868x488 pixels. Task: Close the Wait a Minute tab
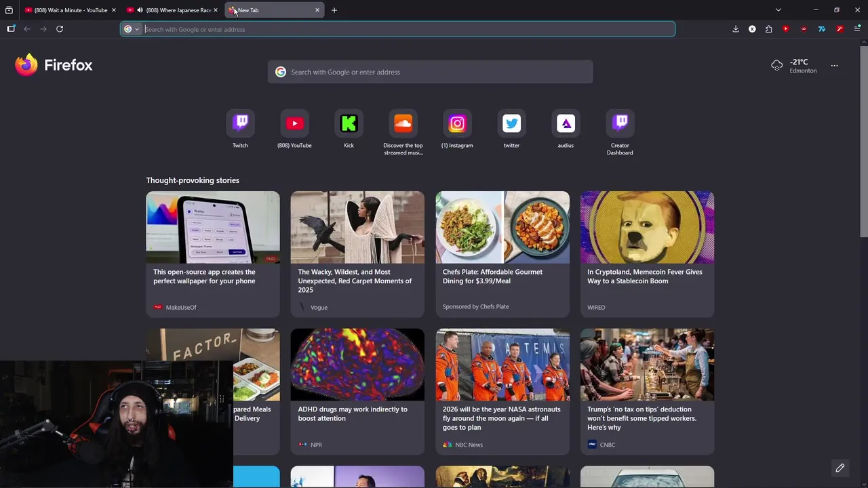[114, 10]
